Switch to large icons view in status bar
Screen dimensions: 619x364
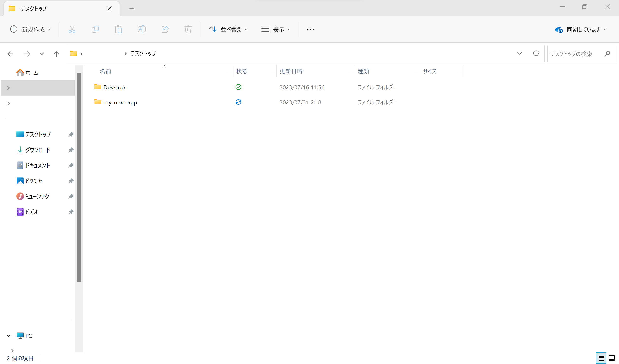tap(612, 358)
